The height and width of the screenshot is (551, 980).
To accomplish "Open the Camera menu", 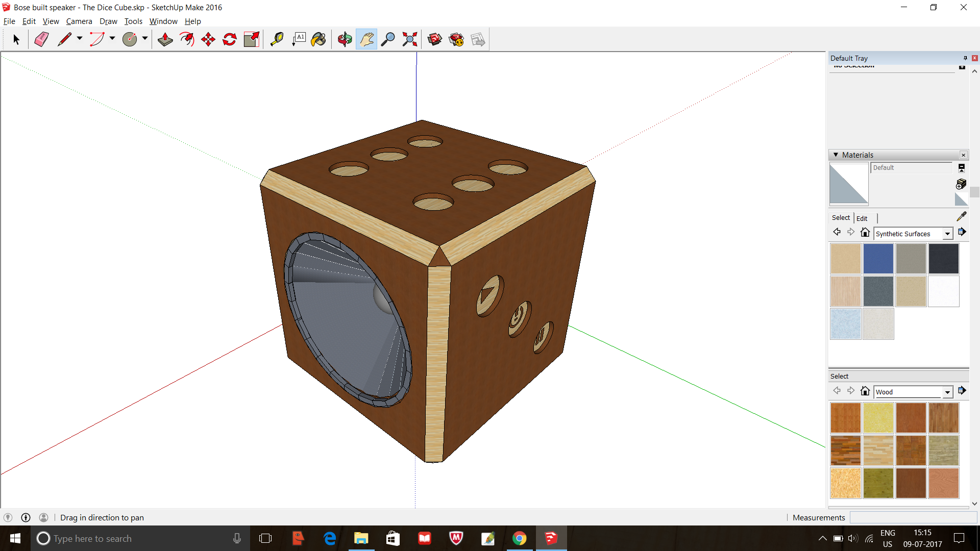I will [x=79, y=21].
